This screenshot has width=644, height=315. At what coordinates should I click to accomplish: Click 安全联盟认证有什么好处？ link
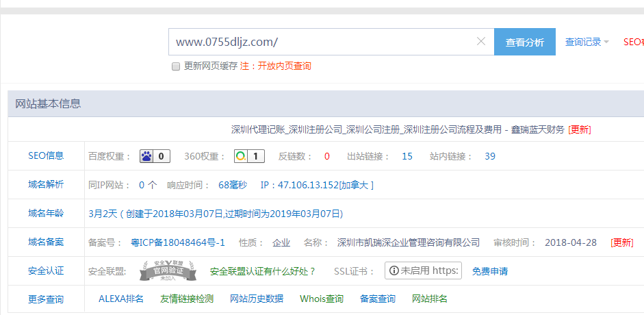pos(263,271)
